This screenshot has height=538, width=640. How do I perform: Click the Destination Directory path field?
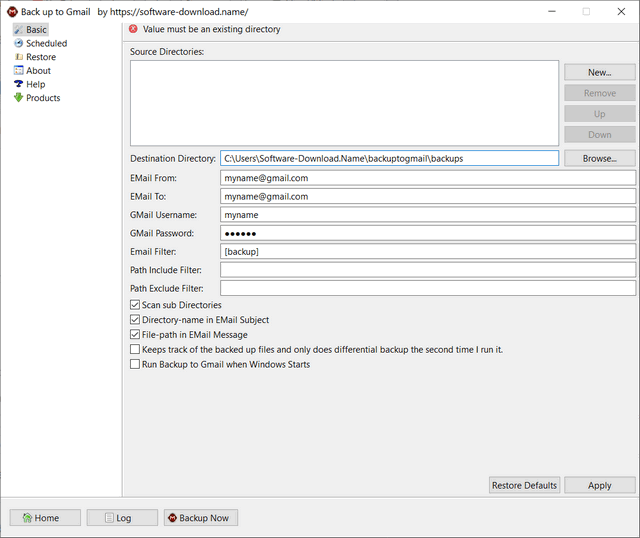point(389,158)
